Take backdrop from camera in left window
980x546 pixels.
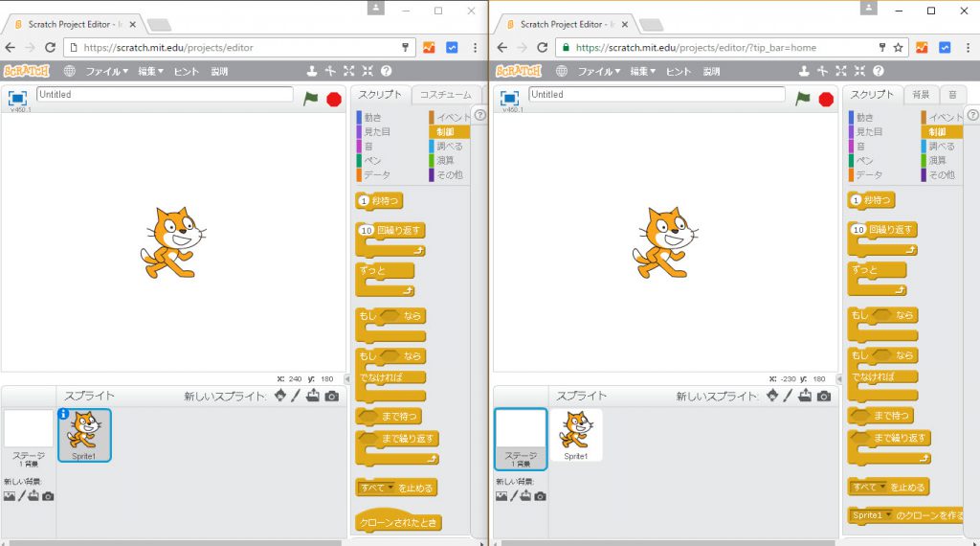[48, 496]
